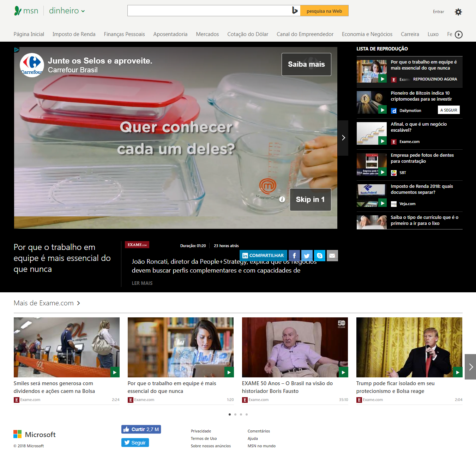
Task: Open the Carreira tab
Action: [x=410, y=34]
